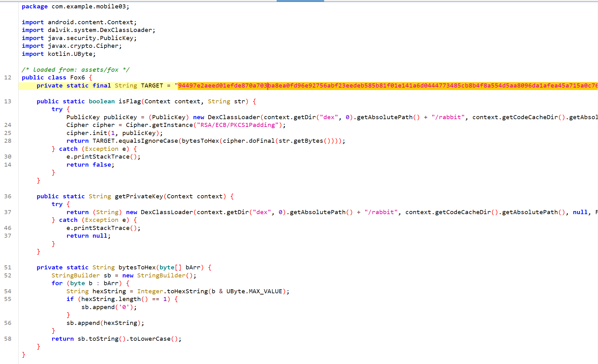This screenshot has width=598, height=364.
Task: Click the getPrivateKey method name
Action: pos(139,196)
